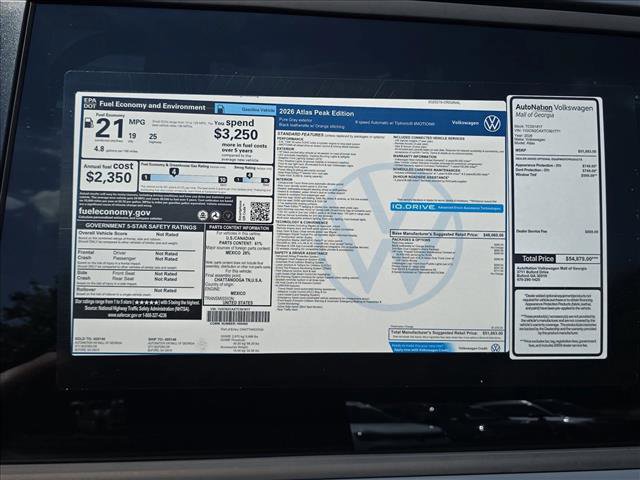Click the Base Manufacturer's Suggested Retail Price line
This screenshot has height=480, width=640.
point(448,235)
